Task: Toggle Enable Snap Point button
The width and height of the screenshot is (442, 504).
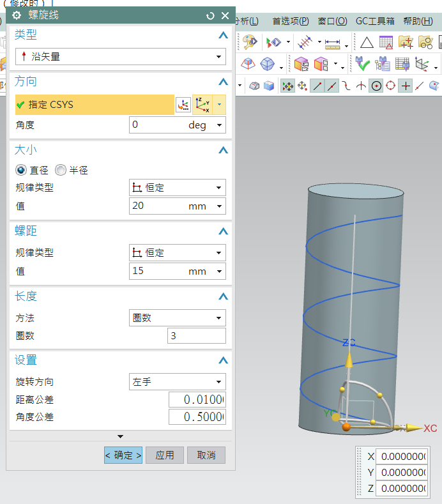Action: pyautogui.click(x=288, y=86)
